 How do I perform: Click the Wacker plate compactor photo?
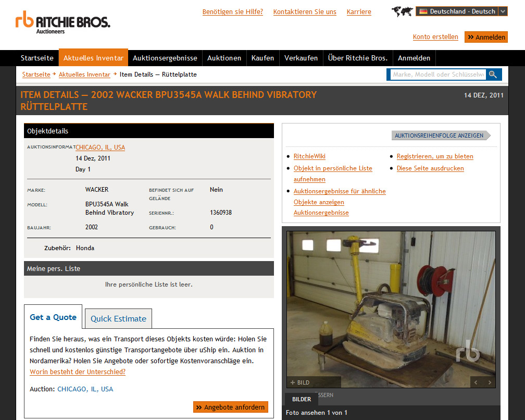coord(391,310)
